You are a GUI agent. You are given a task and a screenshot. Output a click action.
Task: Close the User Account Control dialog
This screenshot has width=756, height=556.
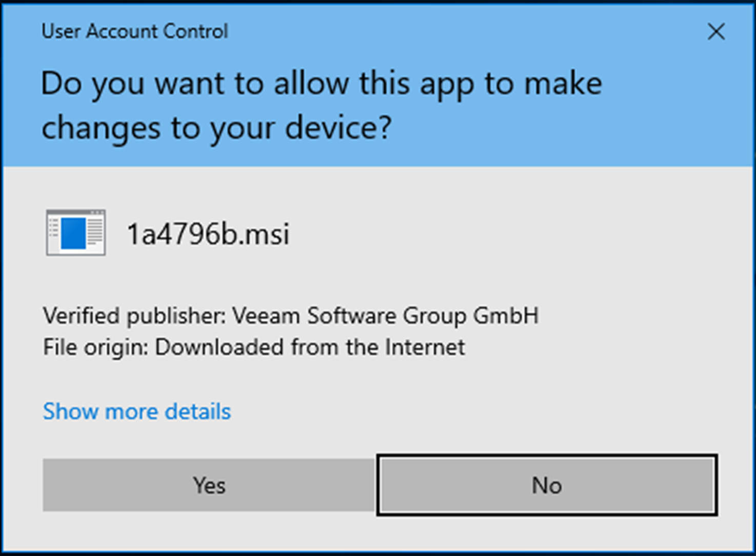pyautogui.click(x=716, y=32)
